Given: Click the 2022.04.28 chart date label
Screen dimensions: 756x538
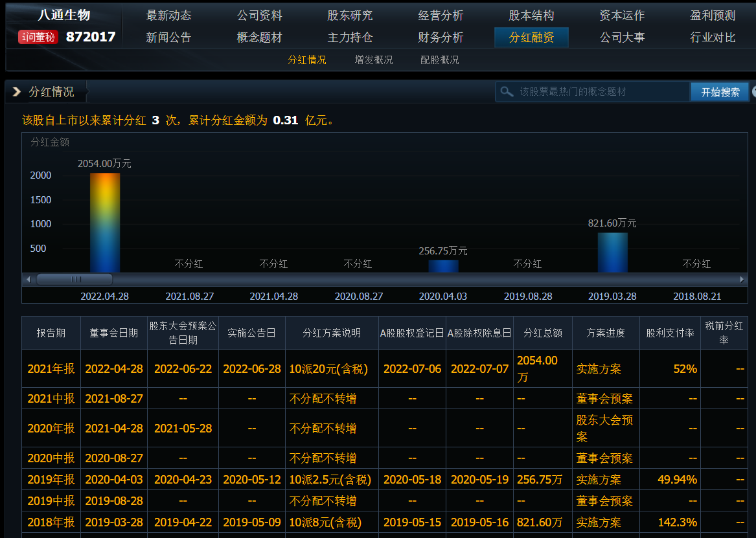Looking at the screenshot, I should tap(105, 297).
